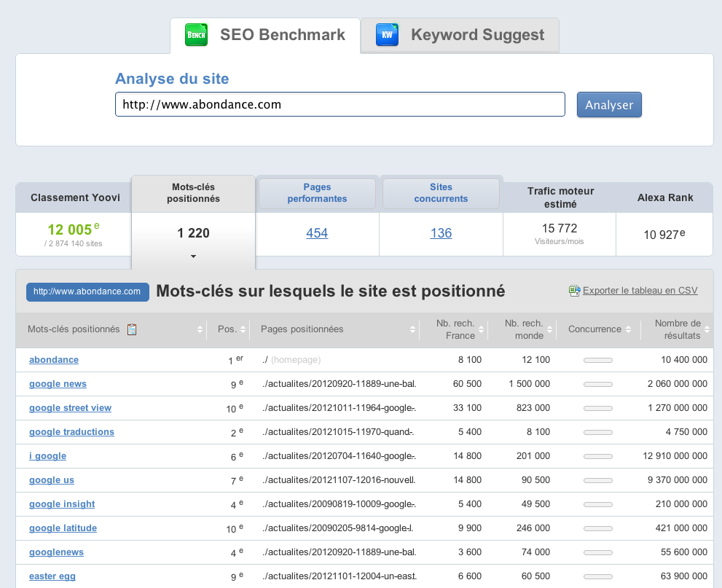Sort by Concurrence column arrows
Viewport: 722px width, 588px height.
[629, 329]
